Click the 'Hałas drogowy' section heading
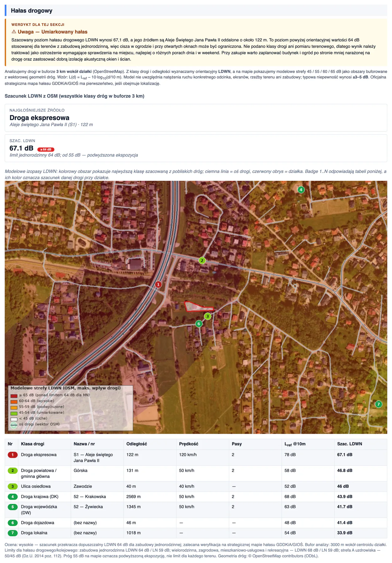Viewport: 392px width, 563px height. pos(32,10)
